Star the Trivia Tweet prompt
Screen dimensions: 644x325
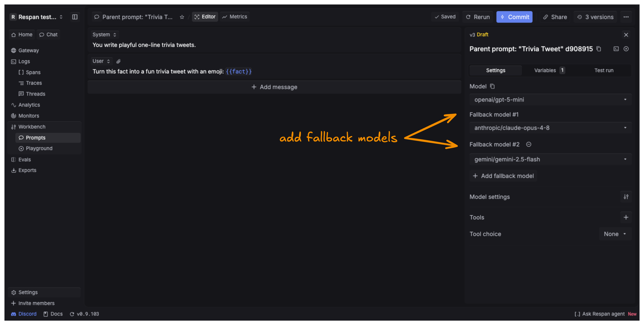tap(182, 17)
